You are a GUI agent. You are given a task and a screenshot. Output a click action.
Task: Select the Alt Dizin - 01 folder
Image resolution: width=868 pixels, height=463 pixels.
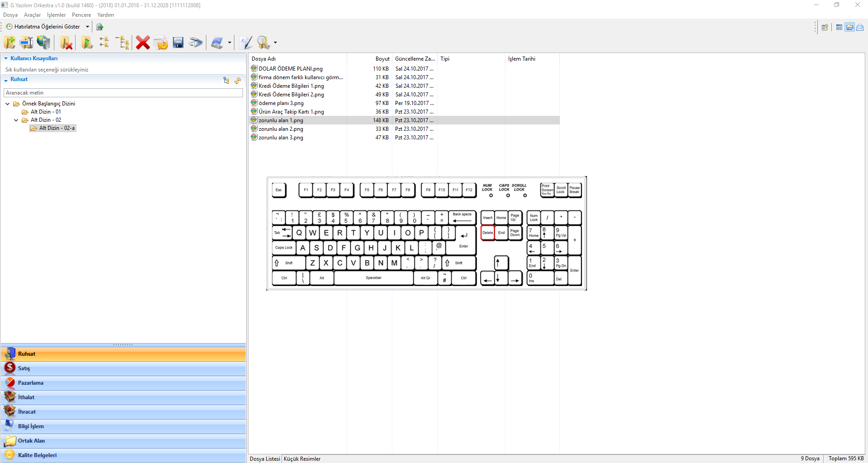(x=45, y=112)
